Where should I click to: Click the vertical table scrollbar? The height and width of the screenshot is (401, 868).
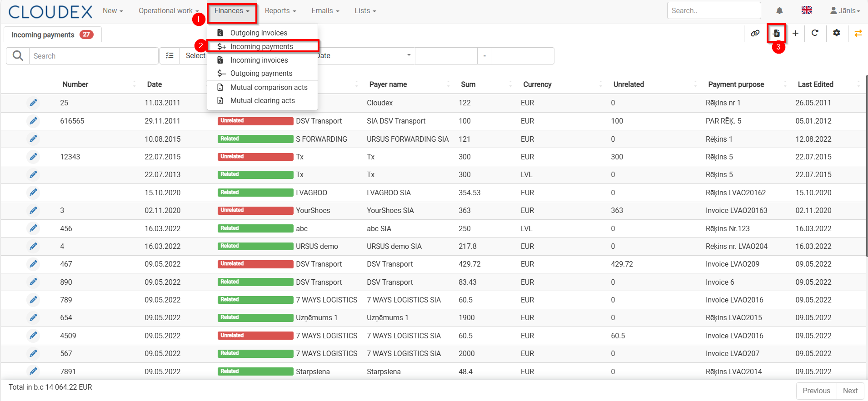pos(866,166)
